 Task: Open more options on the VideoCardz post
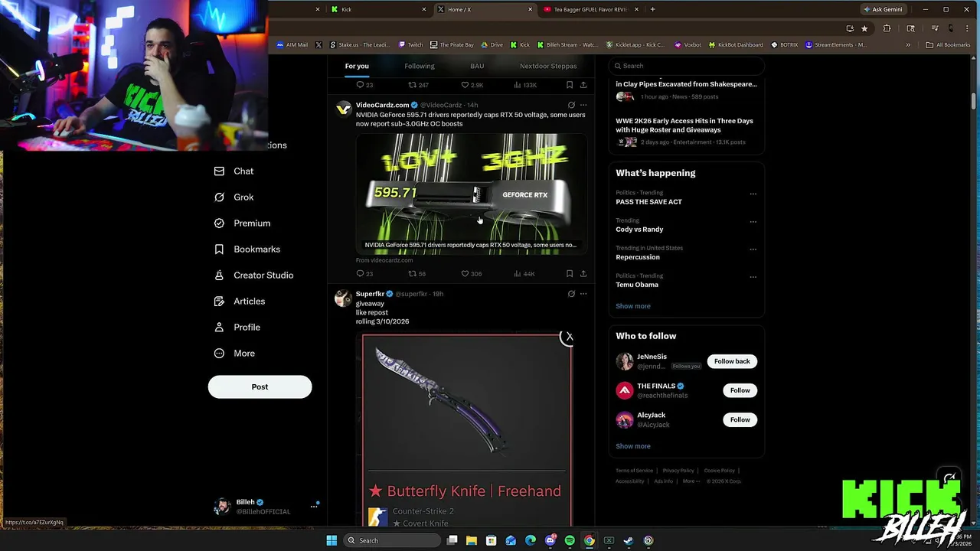583,105
